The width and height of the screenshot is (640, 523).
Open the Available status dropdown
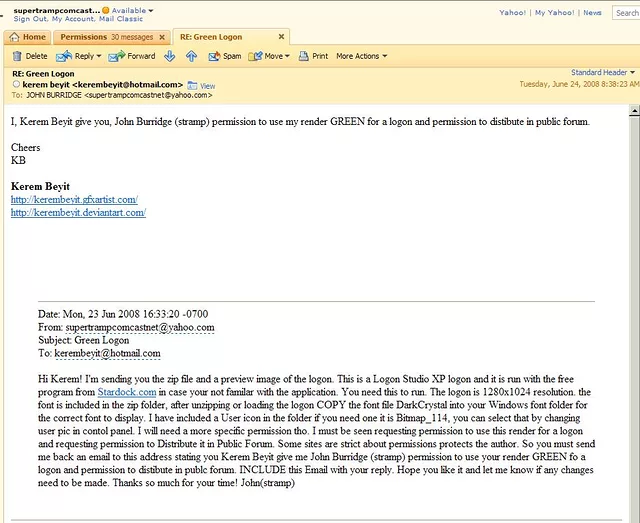132,10
